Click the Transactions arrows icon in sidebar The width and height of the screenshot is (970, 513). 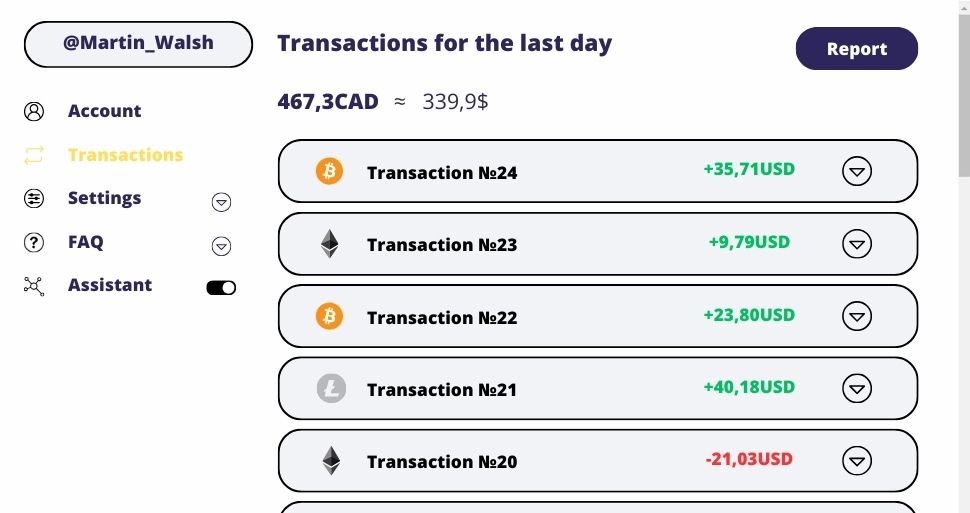pyautogui.click(x=34, y=155)
